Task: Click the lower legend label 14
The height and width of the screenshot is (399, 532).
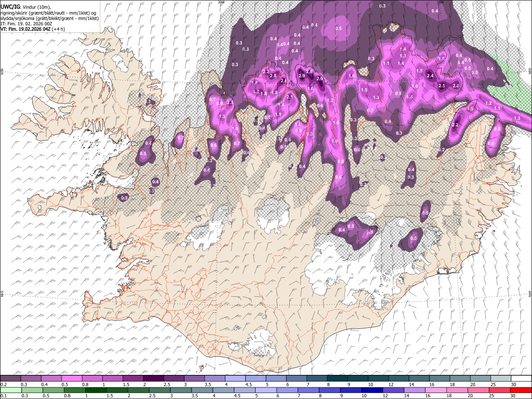Action: pos(406,396)
